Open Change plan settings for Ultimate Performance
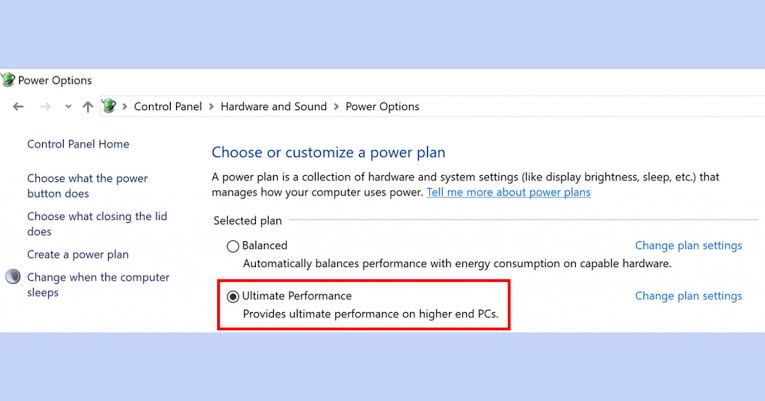Image resolution: width=765 pixels, height=401 pixels. click(688, 296)
